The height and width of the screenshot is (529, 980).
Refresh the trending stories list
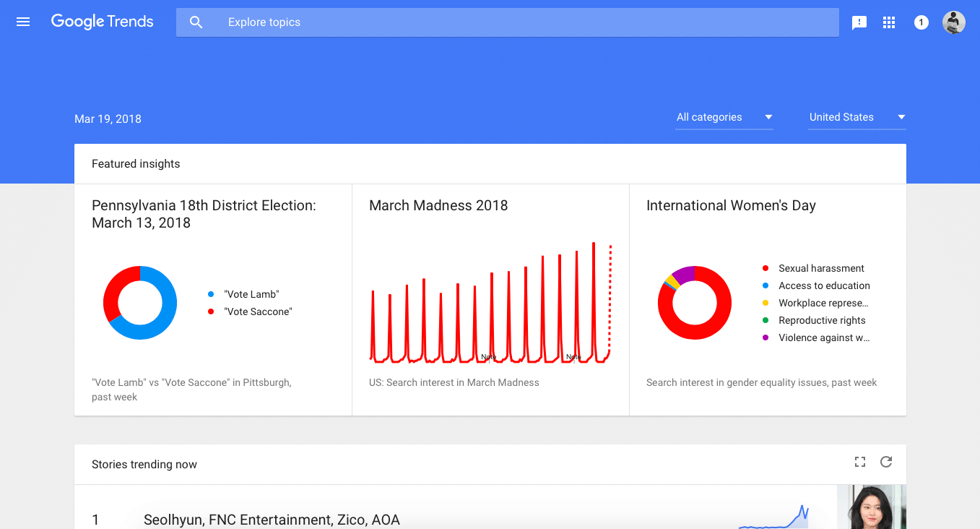pos(886,463)
